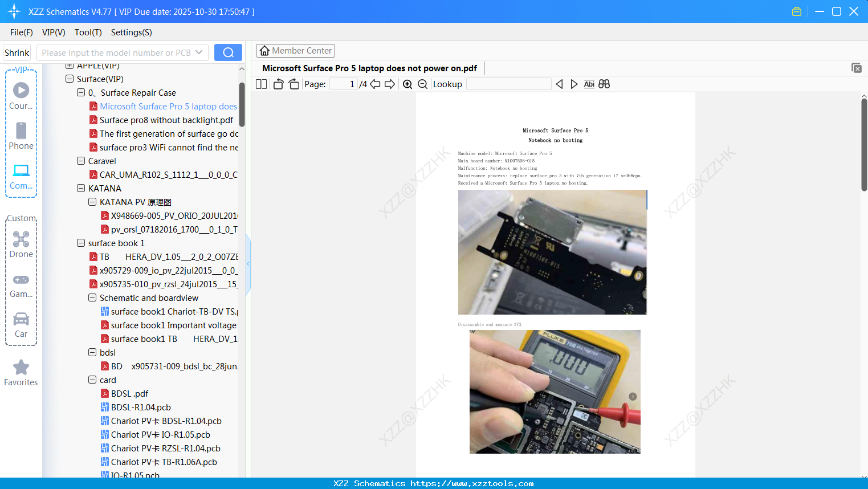Open the Game console category

pos(21,286)
